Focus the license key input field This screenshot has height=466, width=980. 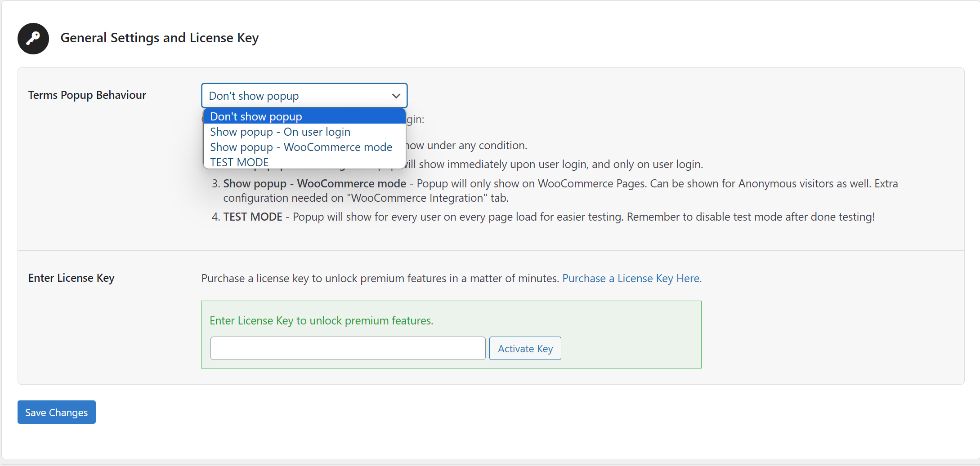click(x=348, y=348)
